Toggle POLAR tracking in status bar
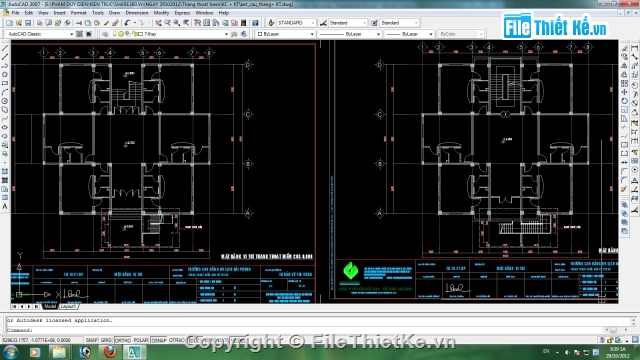This screenshot has height=360, width=640. pyautogui.click(x=141, y=340)
